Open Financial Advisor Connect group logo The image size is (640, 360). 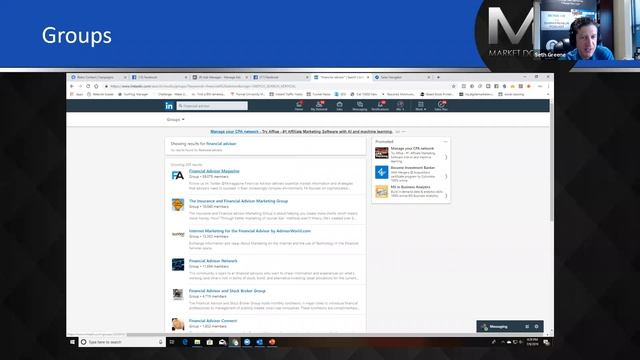[x=178, y=324]
